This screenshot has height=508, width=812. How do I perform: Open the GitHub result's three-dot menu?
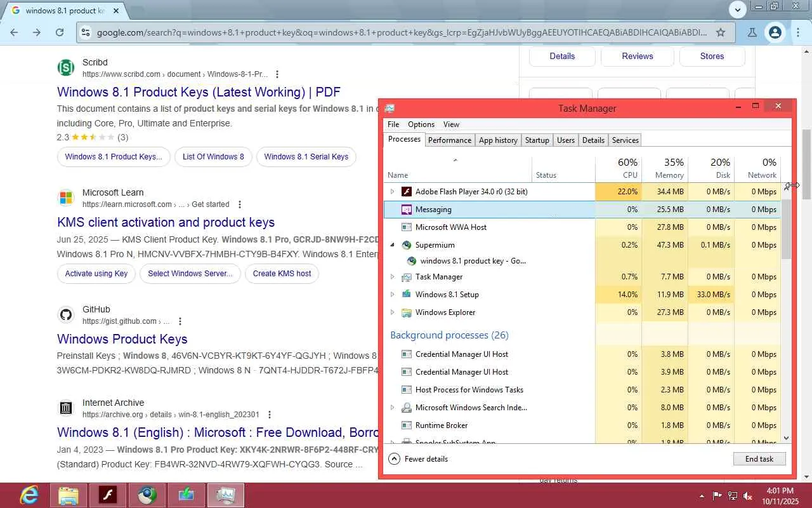180,321
